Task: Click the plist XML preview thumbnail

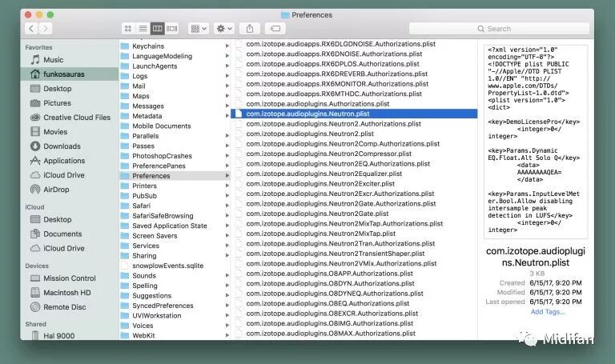Action: click(x=536, y=142)
